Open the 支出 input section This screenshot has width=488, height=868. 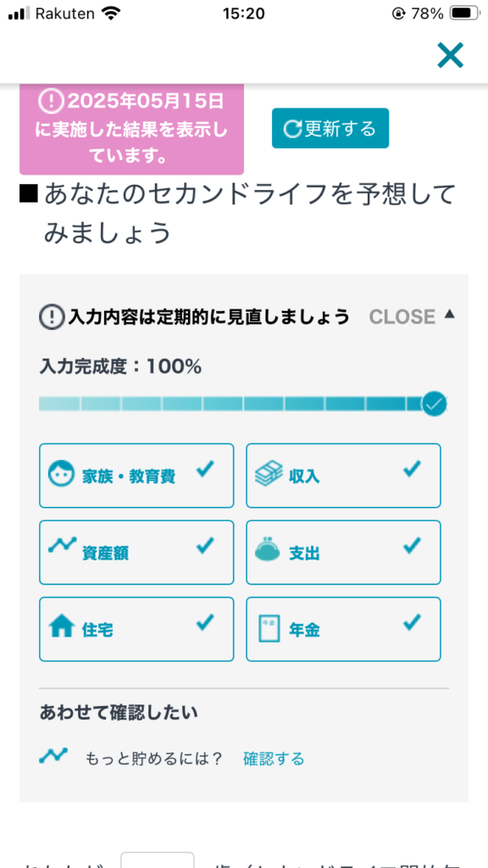click(x=344, y=552)
